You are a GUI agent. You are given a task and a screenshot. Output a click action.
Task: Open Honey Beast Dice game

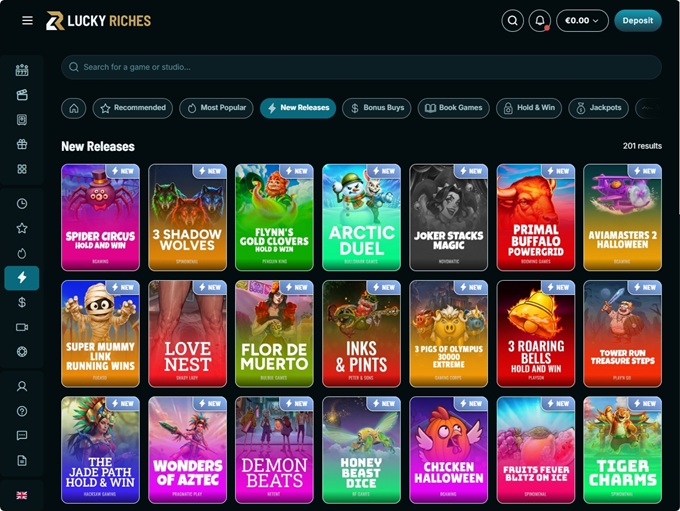361,450
